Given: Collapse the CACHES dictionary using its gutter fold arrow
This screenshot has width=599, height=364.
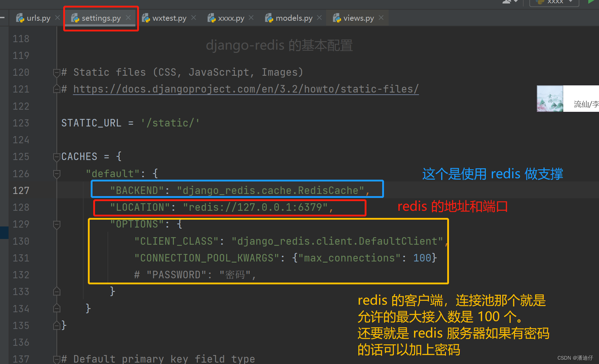Looking at the screenshot, I should 56,157.
